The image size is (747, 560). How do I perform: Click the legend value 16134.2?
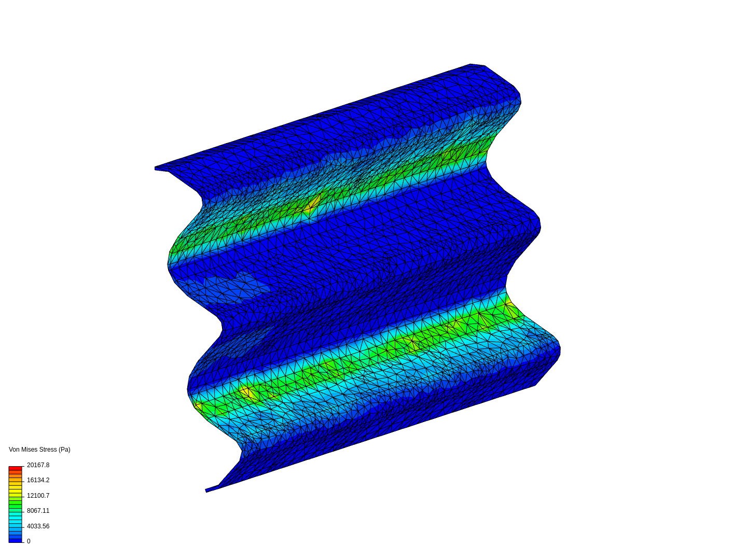(38, 480)
